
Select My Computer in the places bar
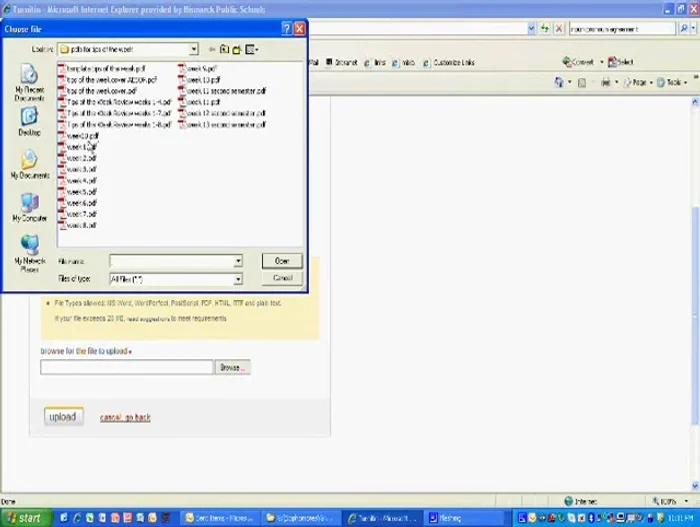tap(29, 208)
